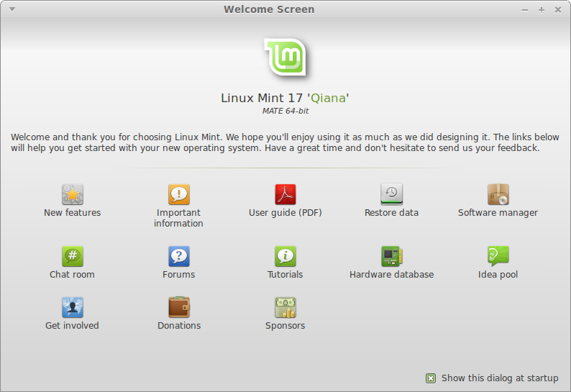Open the User guide PDF icon
This screenshot has height=392, width=571.
click(285, 194)
